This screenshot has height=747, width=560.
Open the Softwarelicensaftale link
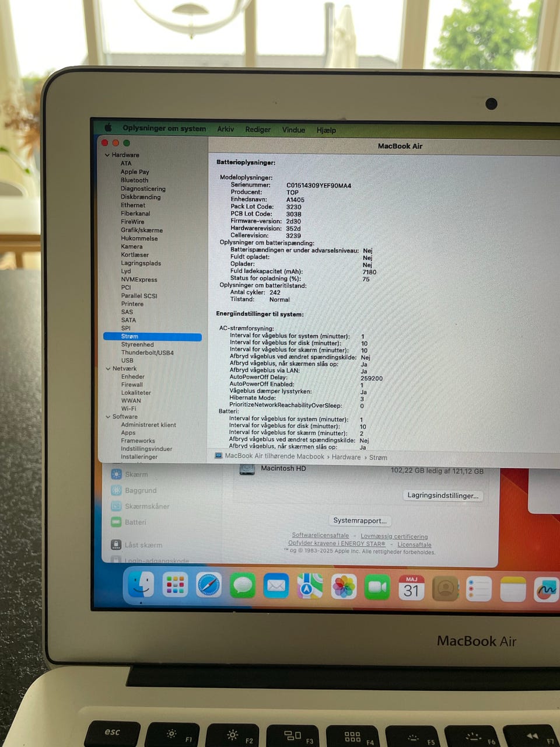click(320, 535)
